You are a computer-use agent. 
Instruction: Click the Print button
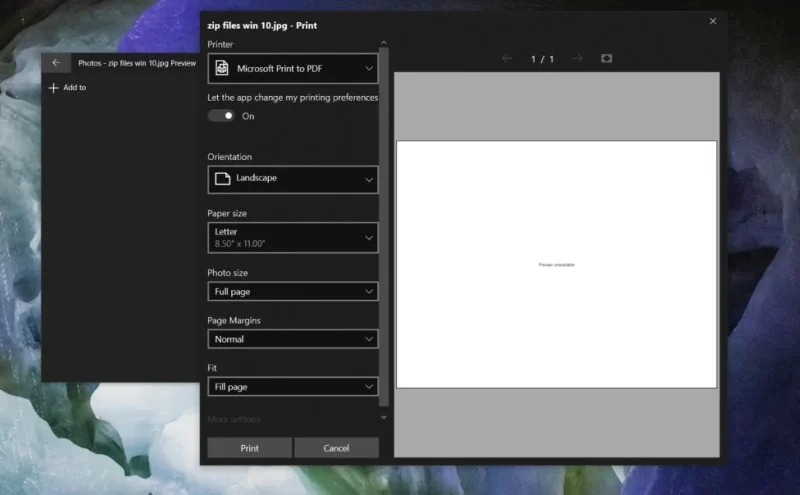coord(249,448)
